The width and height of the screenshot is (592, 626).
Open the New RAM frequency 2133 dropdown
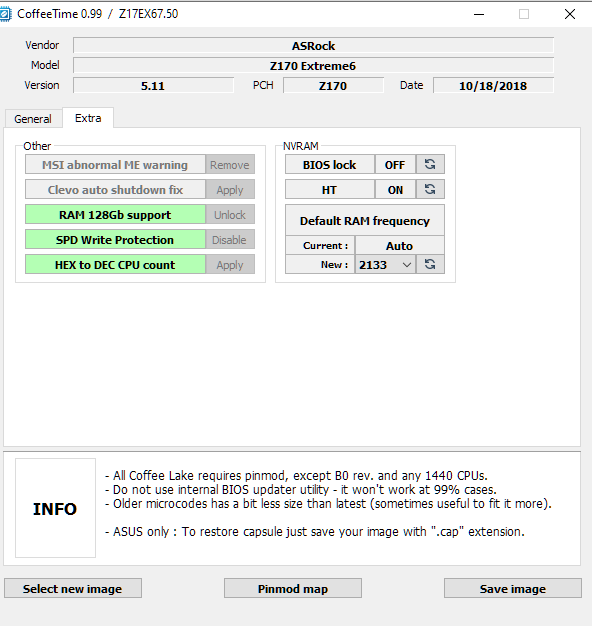coord(385,264)
